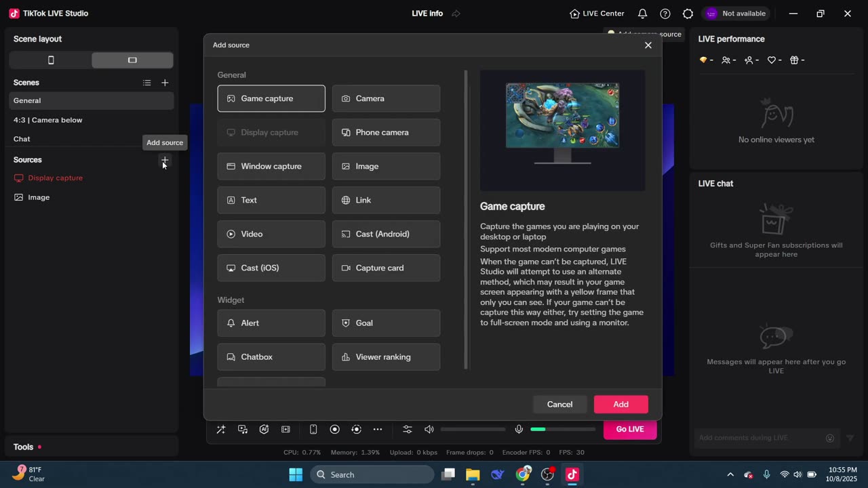
Task: Select the Game capture source option
Action: (x=271, y=98)
